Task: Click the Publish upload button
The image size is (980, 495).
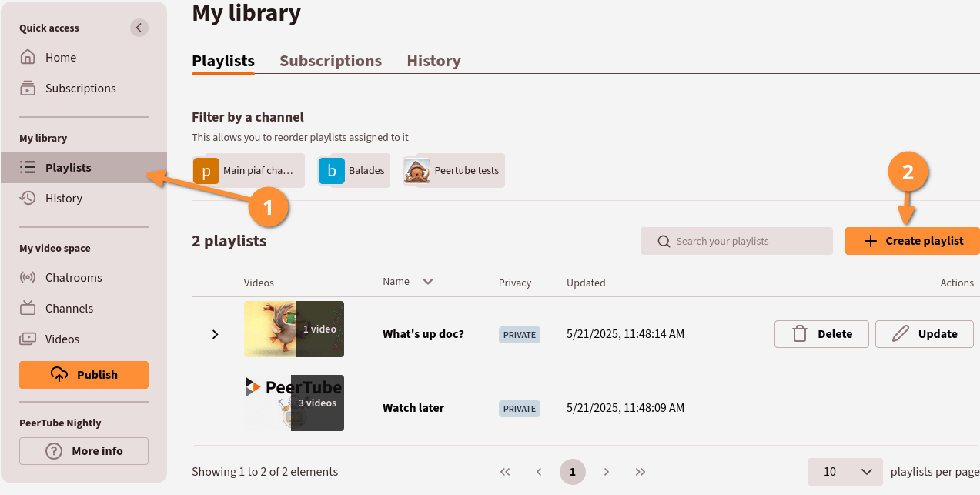Action: [84, 375]
